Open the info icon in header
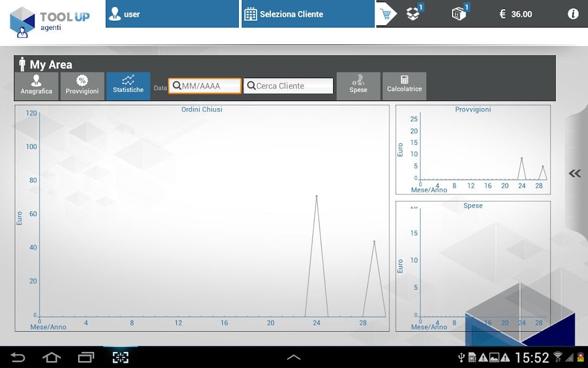The height and width of the screenshot is (368, 588). click(x=572, y=14)
